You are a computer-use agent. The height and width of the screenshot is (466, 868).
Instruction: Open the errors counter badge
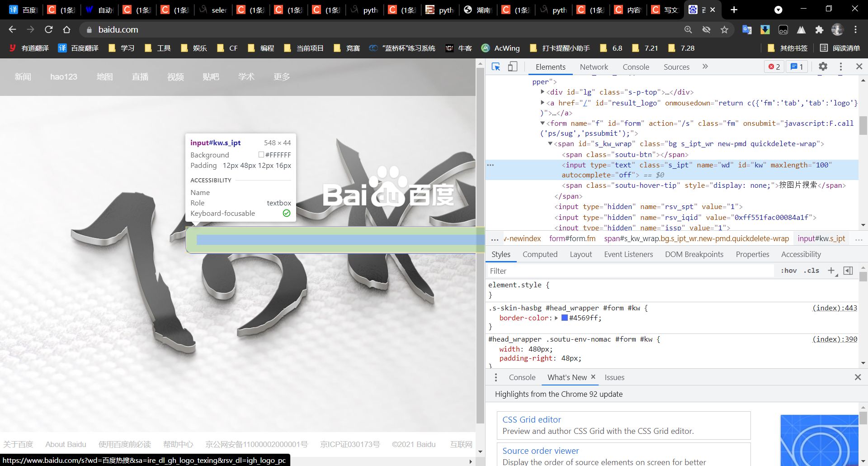coord(774,67)
